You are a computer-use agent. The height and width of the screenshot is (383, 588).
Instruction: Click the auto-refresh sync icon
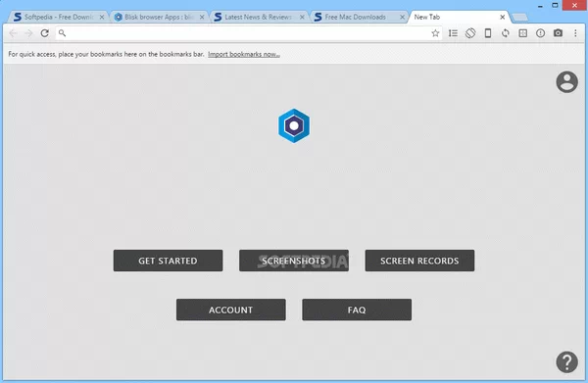point(506,33)
